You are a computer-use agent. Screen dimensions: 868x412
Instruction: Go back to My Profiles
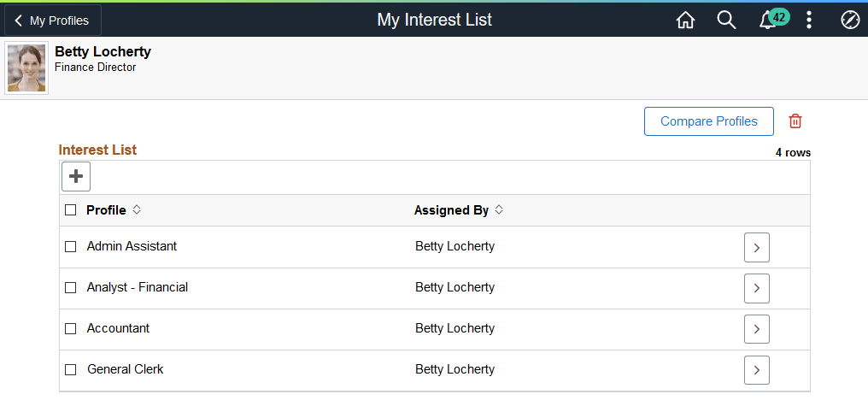(53, 21)
